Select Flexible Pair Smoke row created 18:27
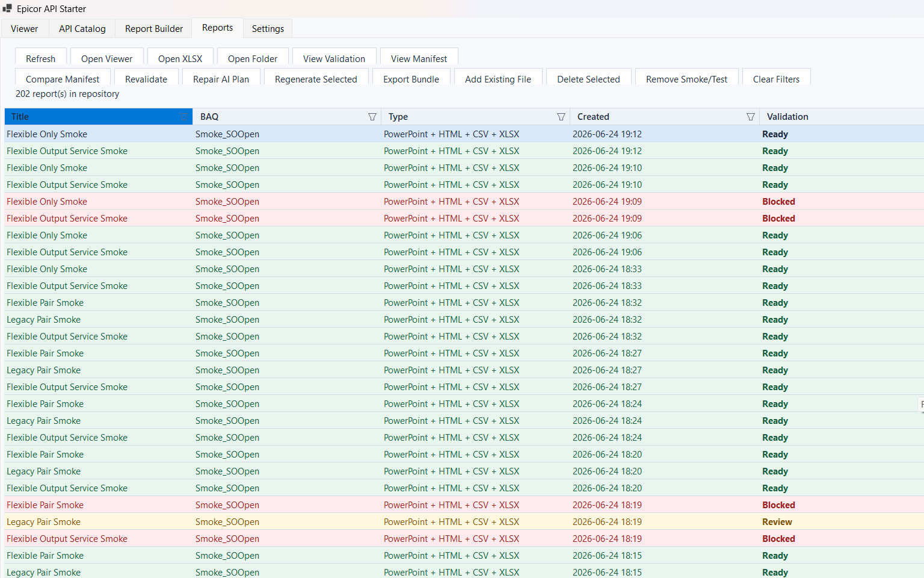The image size is (924, 578). (464, 353)
